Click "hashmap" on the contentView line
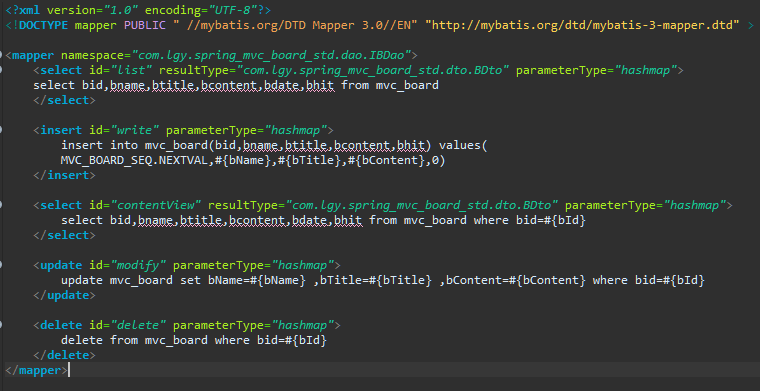Viewport: 760px width, 391px height. (x=695, y=205)
